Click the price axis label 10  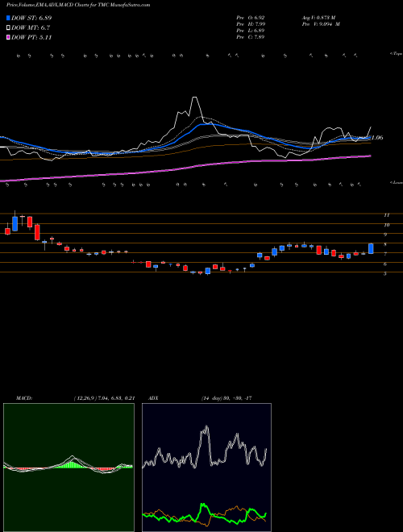point(386,225)
